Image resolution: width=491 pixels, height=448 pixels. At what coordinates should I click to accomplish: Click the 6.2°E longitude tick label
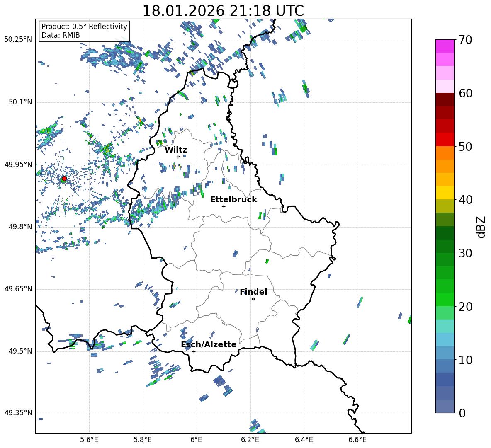coord(250,439)
